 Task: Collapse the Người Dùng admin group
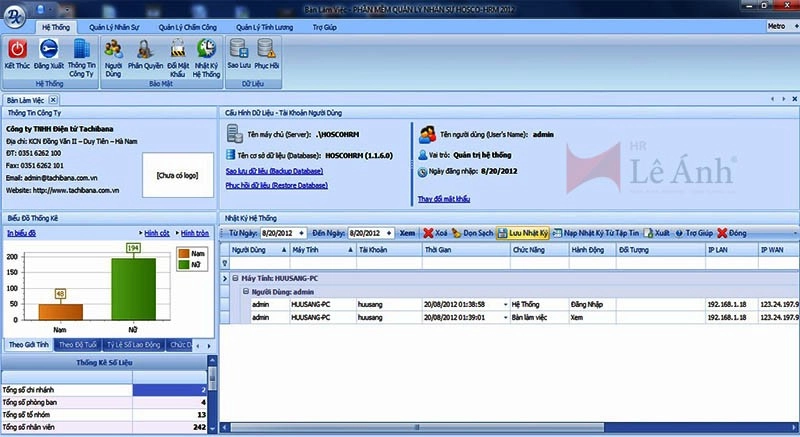(x=243, y=290)
